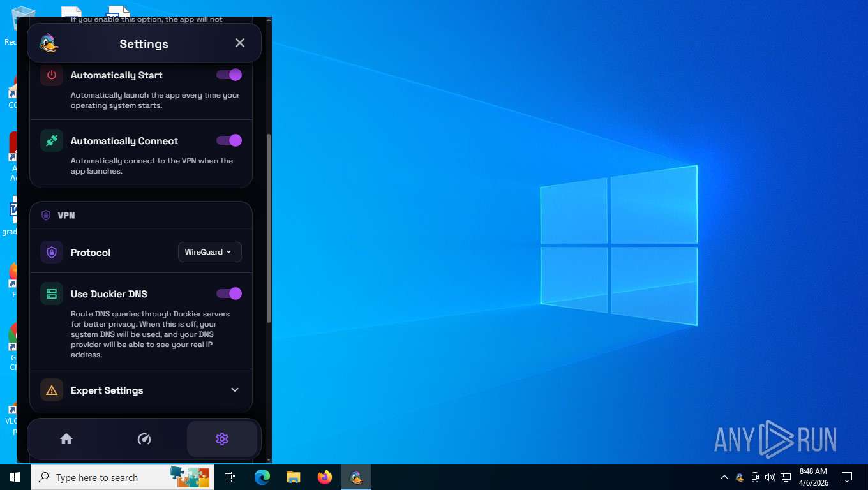Click the jigsaw puzzle search highlight icon
Viewport: 868px width, 490px height.
point(190,477)
